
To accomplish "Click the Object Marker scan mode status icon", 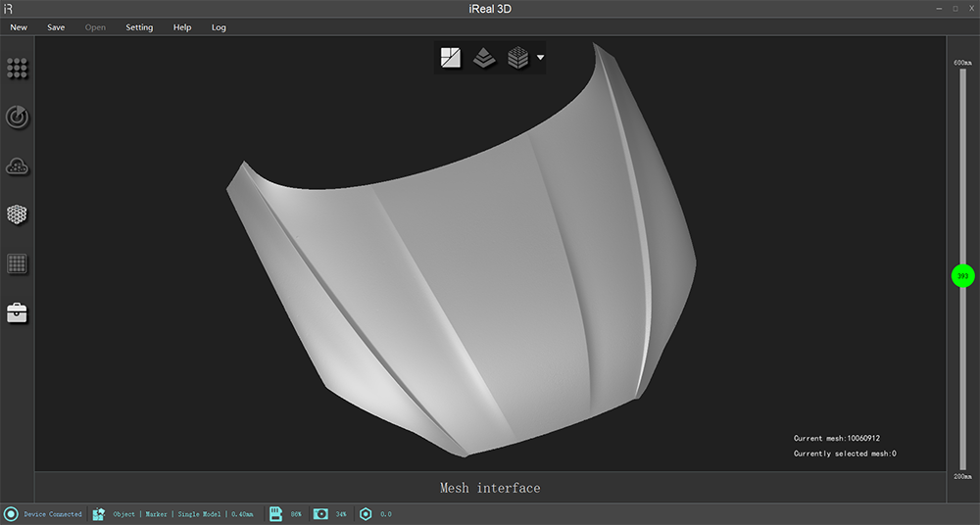I will (99, 514).
